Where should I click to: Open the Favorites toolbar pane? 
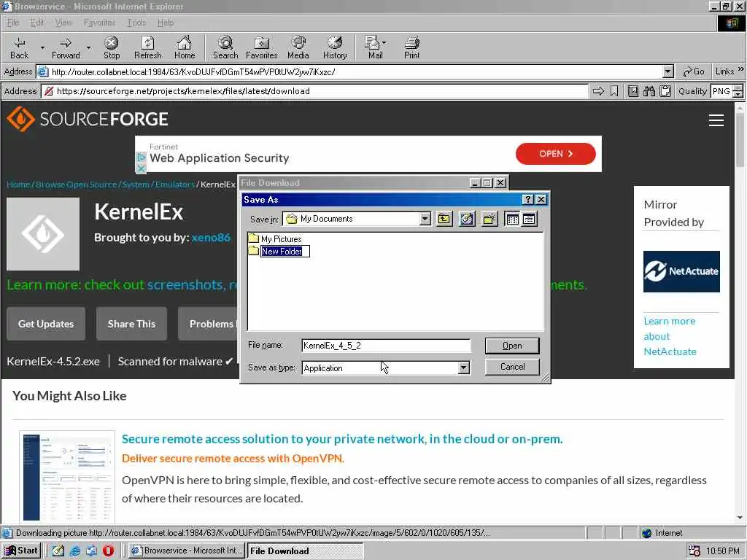click(x=262, y=48)
